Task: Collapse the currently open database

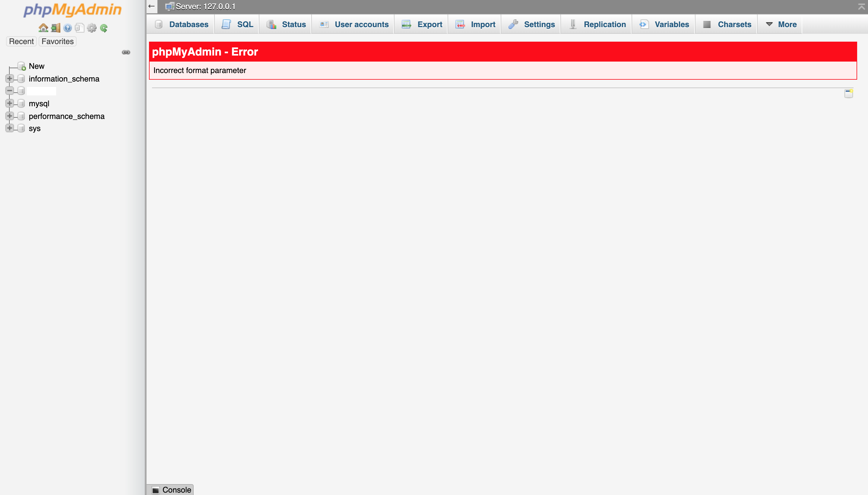Action: (10, 91)
